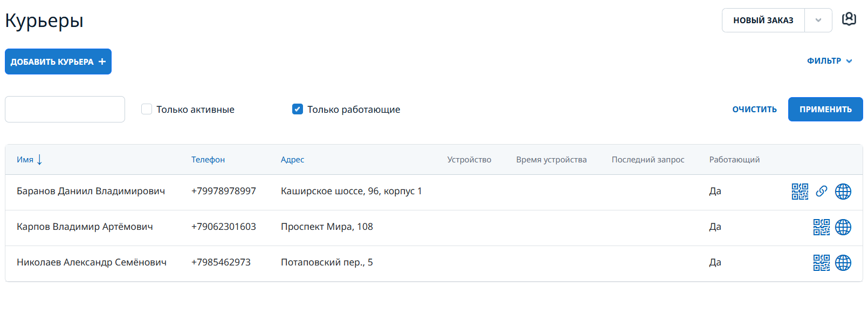Click the Новый заказ button
The height and width of the screenshot is (334, 868).
pyautogui.click(x=763, y=21)
